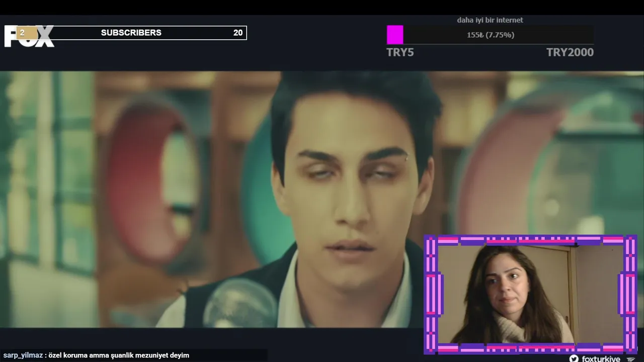This screenshot has width=644, height=362.
Task: Click the subscriber goal number 20
Action: tap(238, 33)
